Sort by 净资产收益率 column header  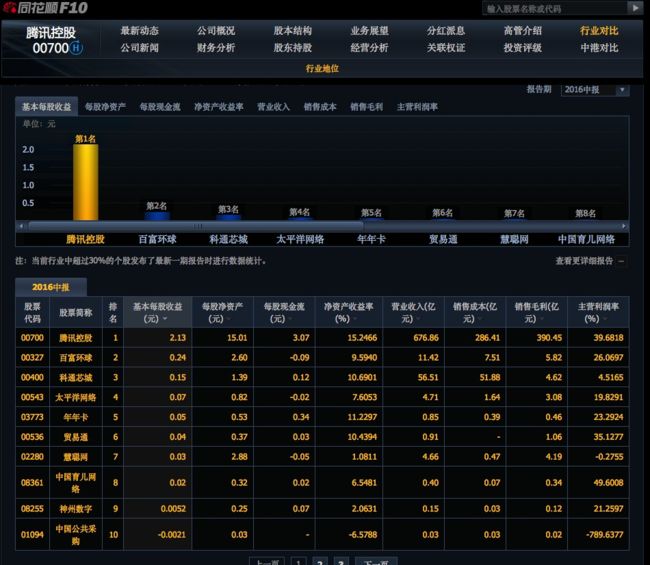[348, 313]
